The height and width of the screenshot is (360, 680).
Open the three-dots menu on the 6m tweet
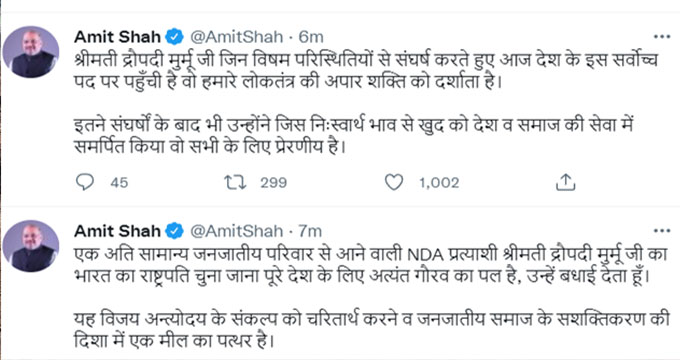pyautogui.click(x=662, y=37)
